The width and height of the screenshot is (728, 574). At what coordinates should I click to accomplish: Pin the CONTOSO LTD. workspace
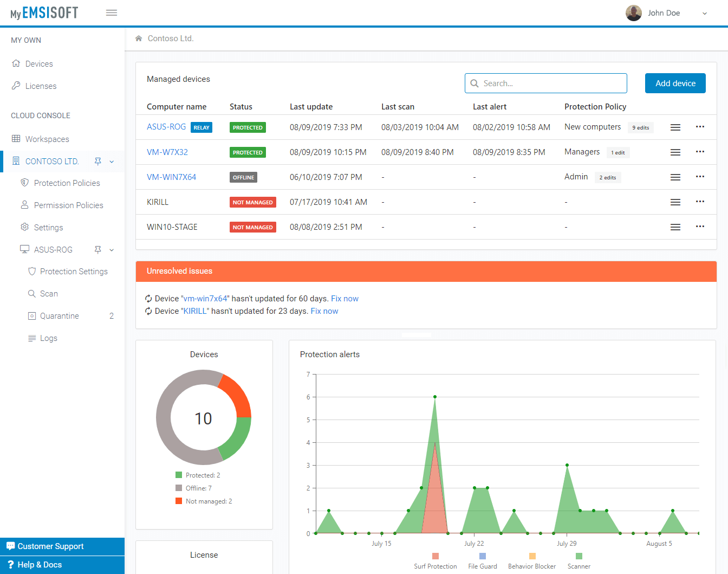[98, 162]
